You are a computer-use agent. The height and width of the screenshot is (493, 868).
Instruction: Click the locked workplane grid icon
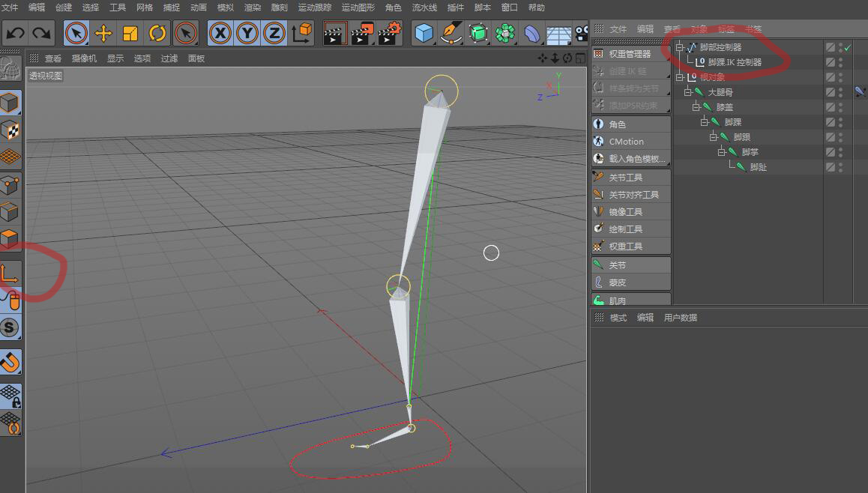pos(10,396)
